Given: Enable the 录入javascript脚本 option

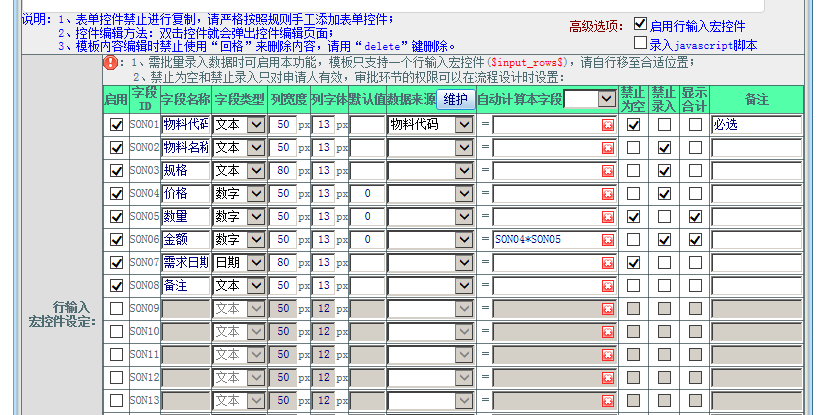Looking at the screenshot, I should pyautogui.click(x=640, y=44).
